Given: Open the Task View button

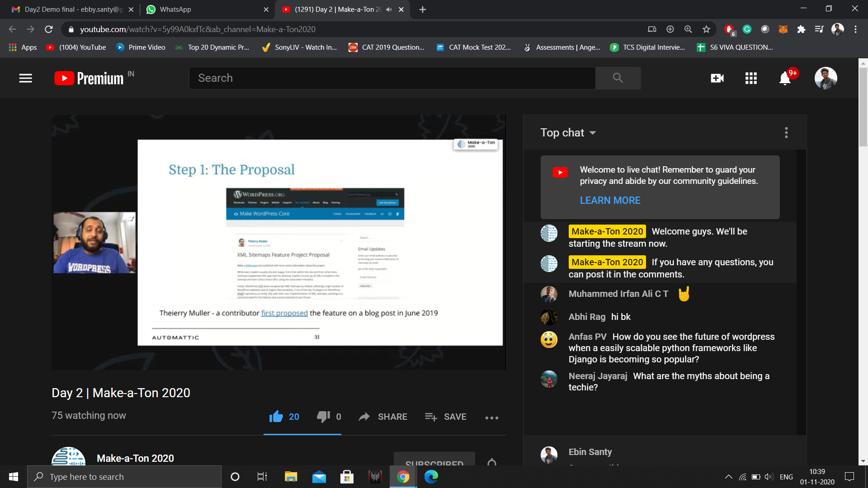Looking at the screenshot, I should click(262, 477).
